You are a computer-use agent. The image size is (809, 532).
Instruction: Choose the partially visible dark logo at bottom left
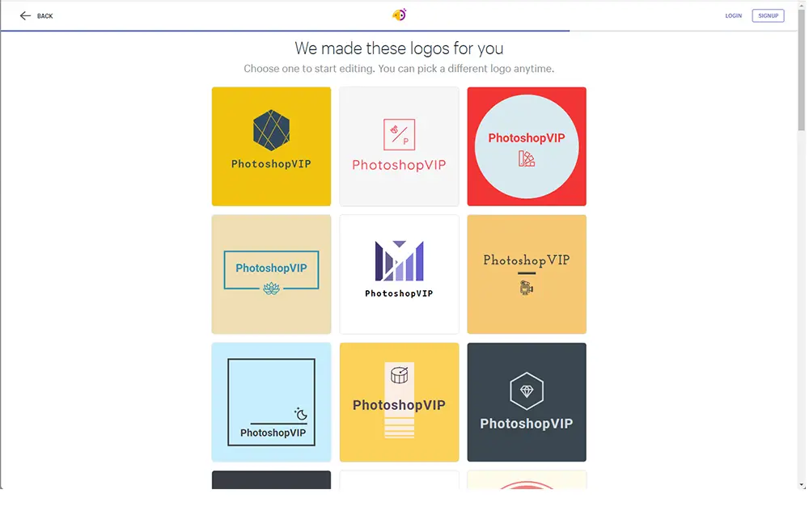tap(271, 480)
